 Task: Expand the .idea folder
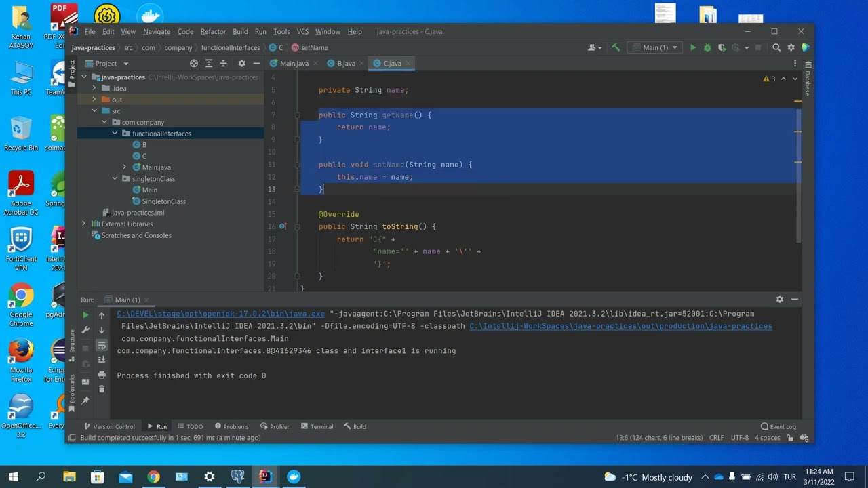click(x=94, y=88)
